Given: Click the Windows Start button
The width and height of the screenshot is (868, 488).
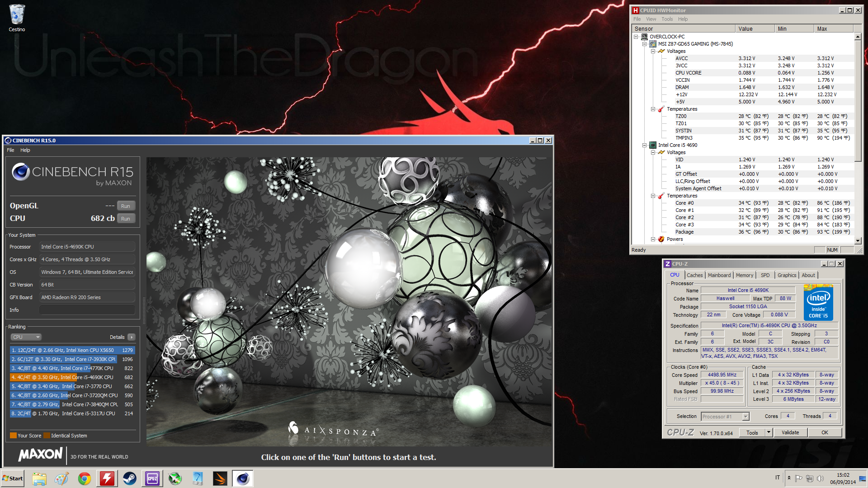Looking at the screenshot, I should pyautogui.click(x=13, y=479).
